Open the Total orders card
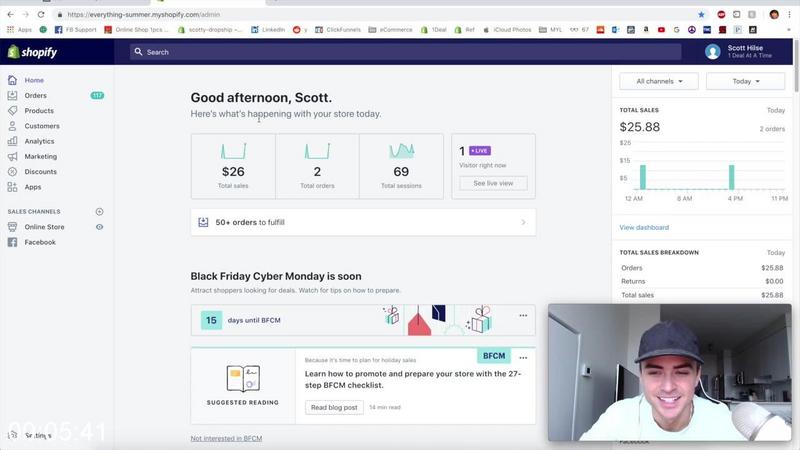The width and height of the screenshot is (800, 450). [317, 166]
